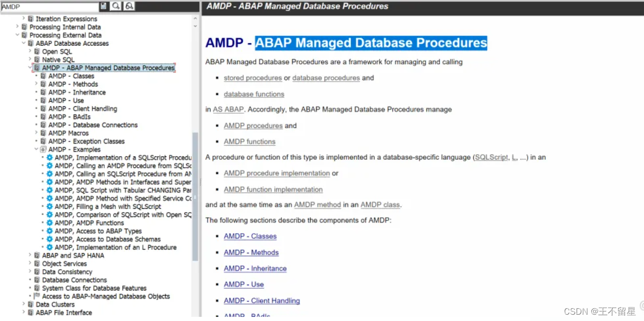
Task: Expand the Native SQL node
Action: point(30,59)
